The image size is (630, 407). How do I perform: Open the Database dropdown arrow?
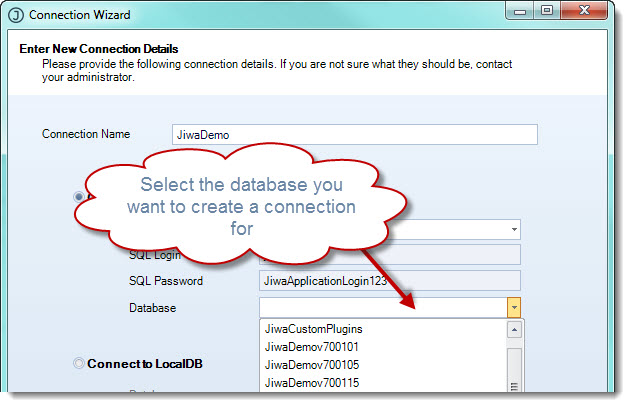point(514,308)
